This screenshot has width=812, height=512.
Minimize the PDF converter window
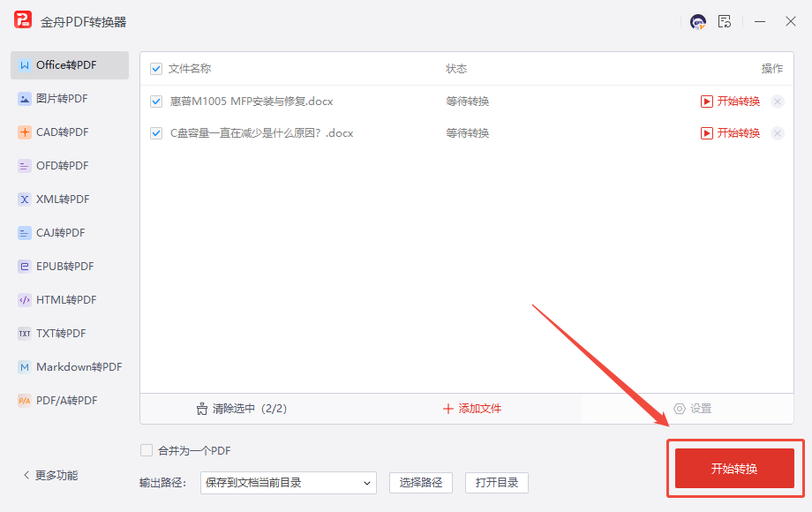(760, 22)
